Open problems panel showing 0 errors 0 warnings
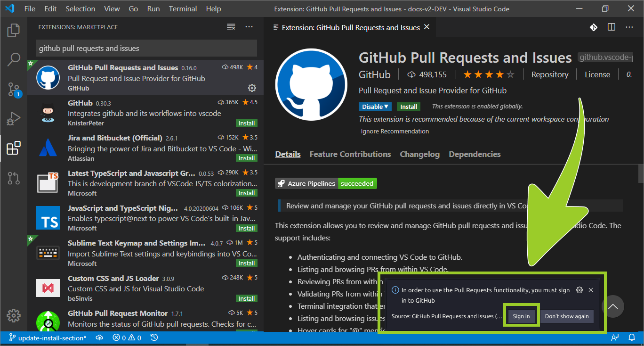This screenshot has height=346, width=644. pos(127,338)
